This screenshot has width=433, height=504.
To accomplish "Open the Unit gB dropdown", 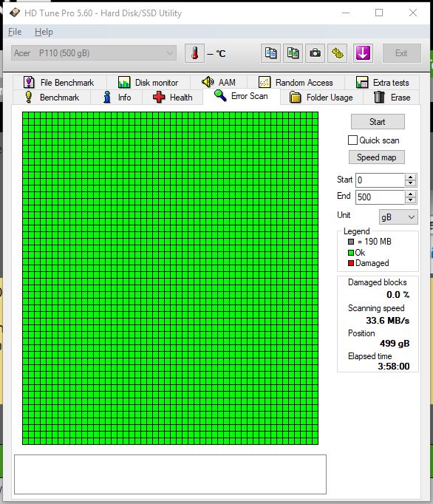I will [x=398, y=217].
